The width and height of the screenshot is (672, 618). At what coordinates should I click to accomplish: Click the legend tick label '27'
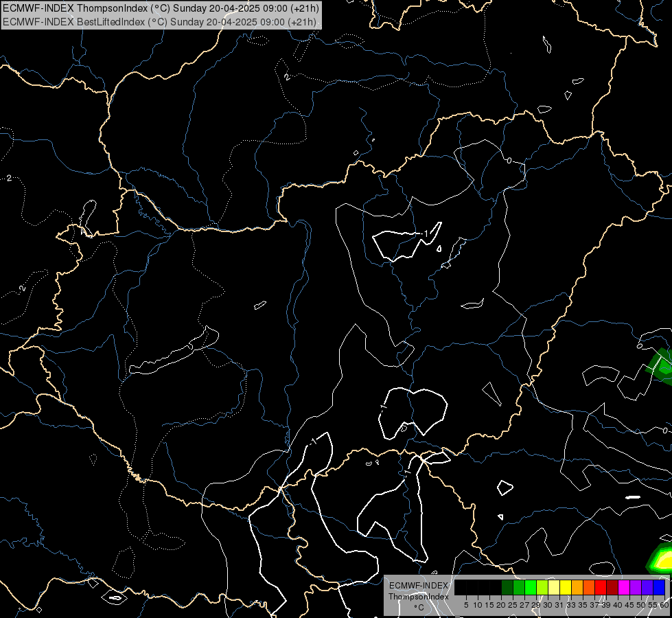pos(524,605)
